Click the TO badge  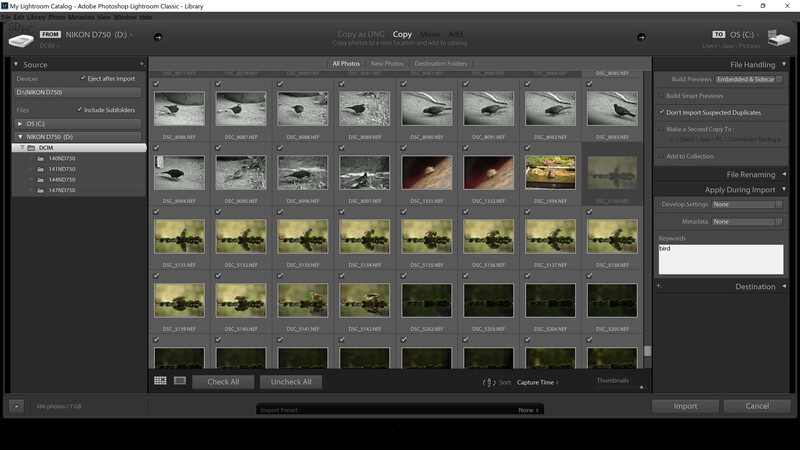(718, 34)
